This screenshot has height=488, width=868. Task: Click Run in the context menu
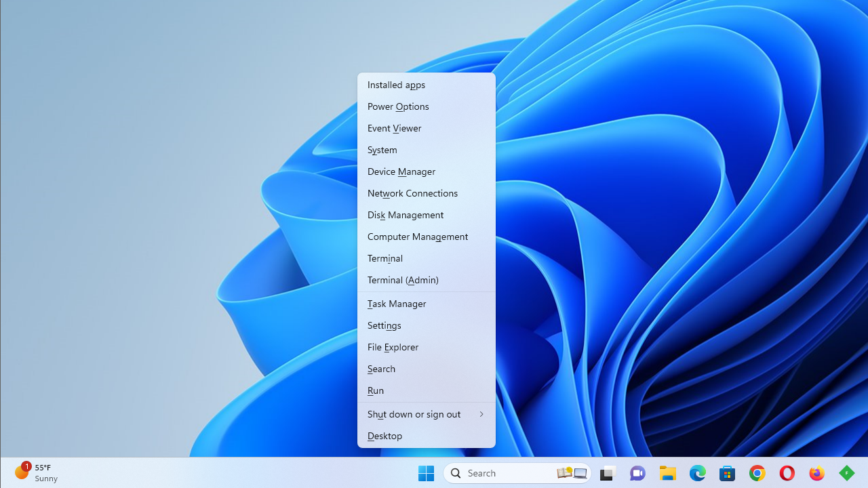point(376,390)
